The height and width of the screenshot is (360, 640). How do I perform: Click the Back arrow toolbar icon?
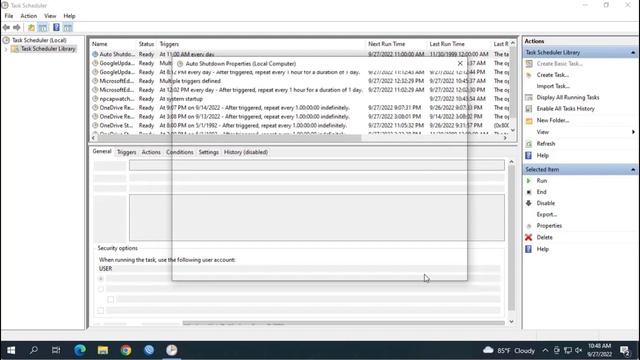coord(6,27)
